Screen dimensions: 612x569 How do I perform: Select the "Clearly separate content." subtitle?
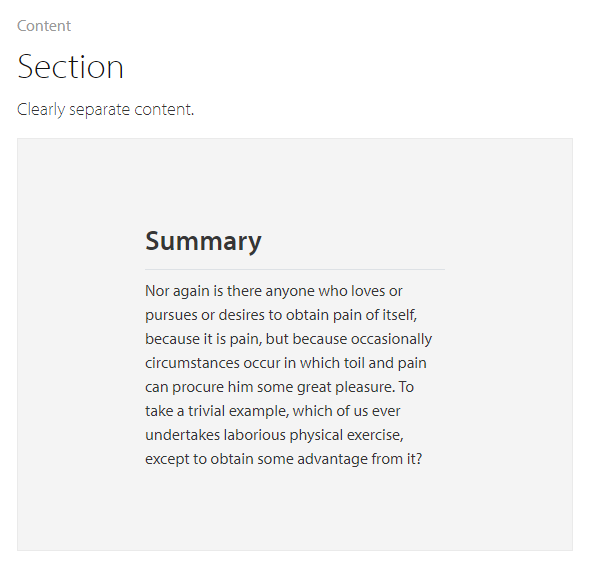point(105,109)
